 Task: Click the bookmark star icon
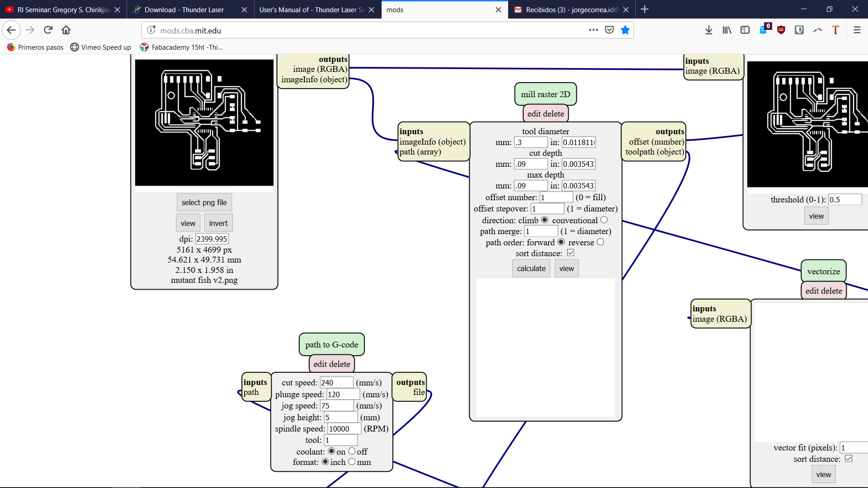[625, 30]
